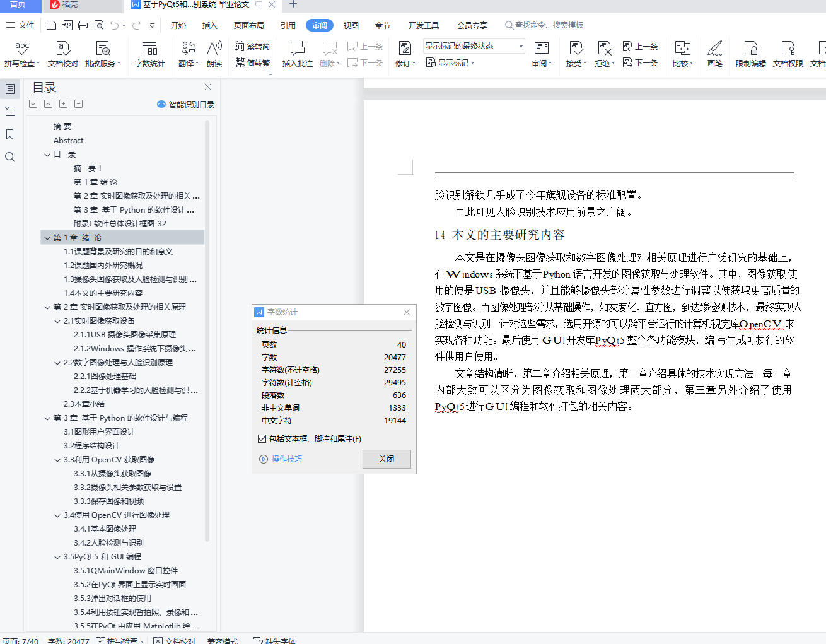Open 限制编辑 restrict editing
The image size is (826, 644).
click(x=751, y=54)
